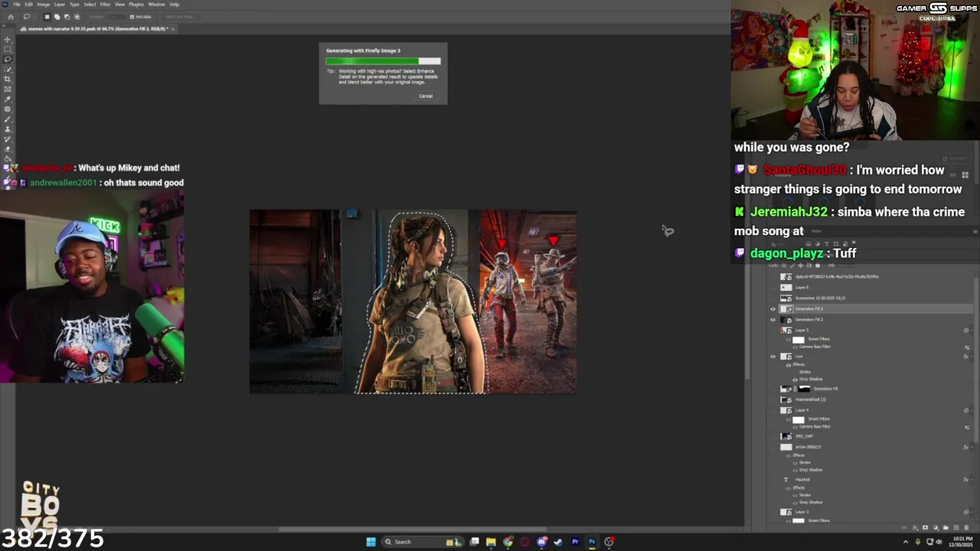The width and height of the screenshot is (980, 551).
Task: Open the Filter menu
Action: tap(106, 5)
